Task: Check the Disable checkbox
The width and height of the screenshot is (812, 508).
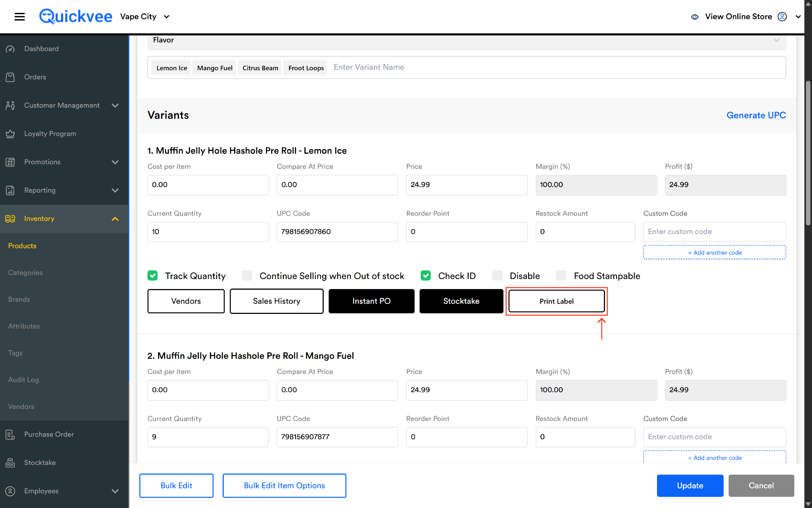Action: 497,276
